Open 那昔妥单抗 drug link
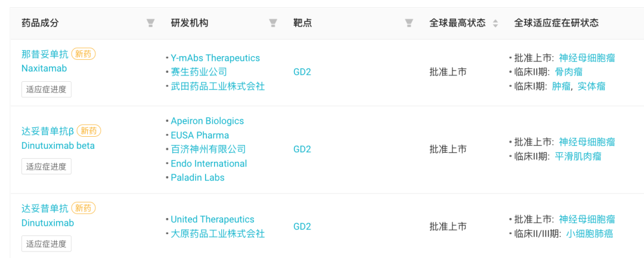The image size is (644, 258). tap(45, 54)
